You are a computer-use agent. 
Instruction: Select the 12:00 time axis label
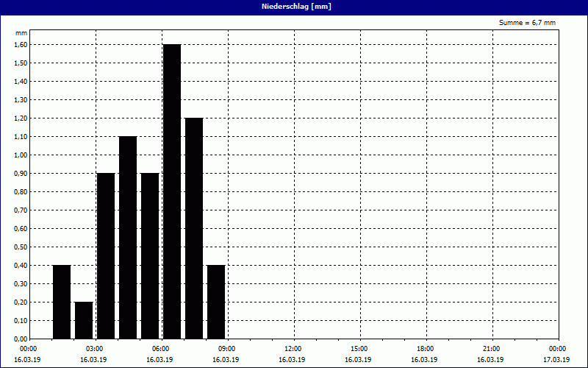(293, 349)
